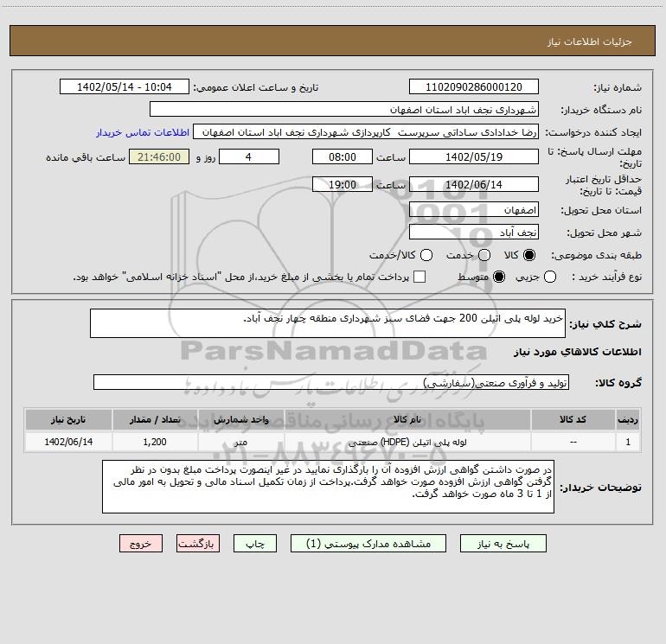
Task: Click the delivery city field نجف آباد
Action: point(474,233)
